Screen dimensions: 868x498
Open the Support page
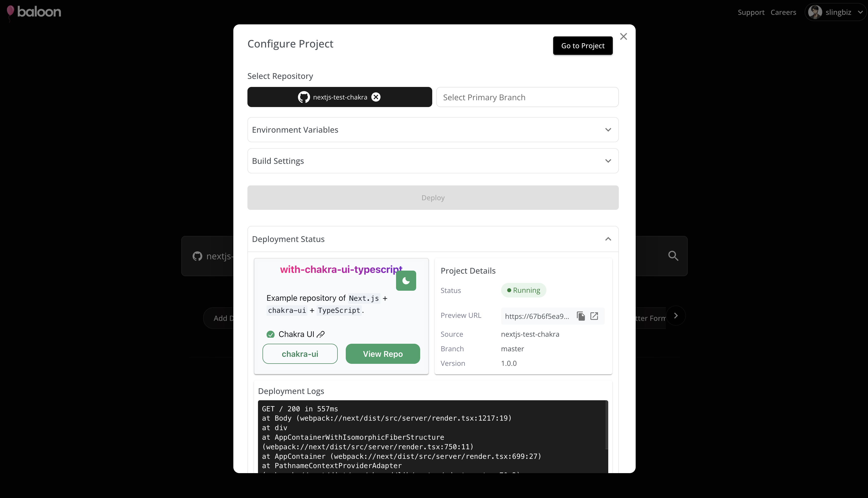751,12
